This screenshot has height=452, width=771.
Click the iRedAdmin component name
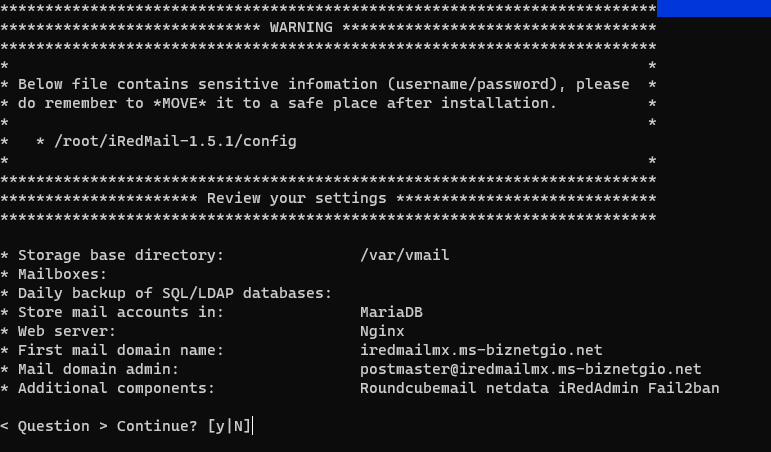pyautogui.click(x=584, y=388)
